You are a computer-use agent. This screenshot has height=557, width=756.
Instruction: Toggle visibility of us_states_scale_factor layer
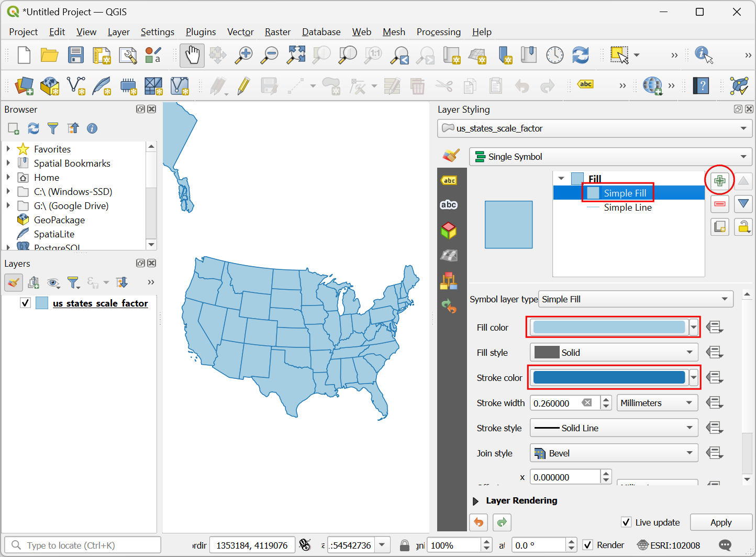(x=25, y=303)
